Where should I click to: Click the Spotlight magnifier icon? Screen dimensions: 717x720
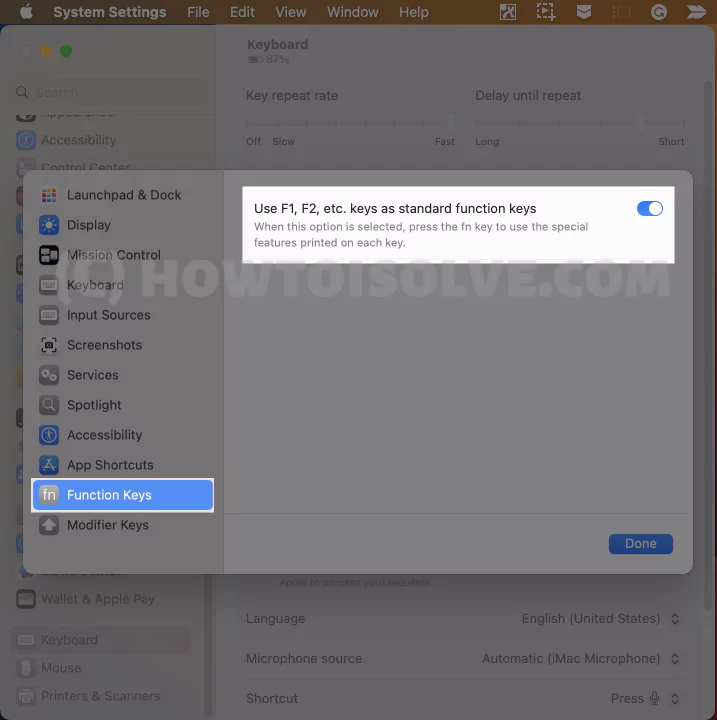tap(49, 405)
